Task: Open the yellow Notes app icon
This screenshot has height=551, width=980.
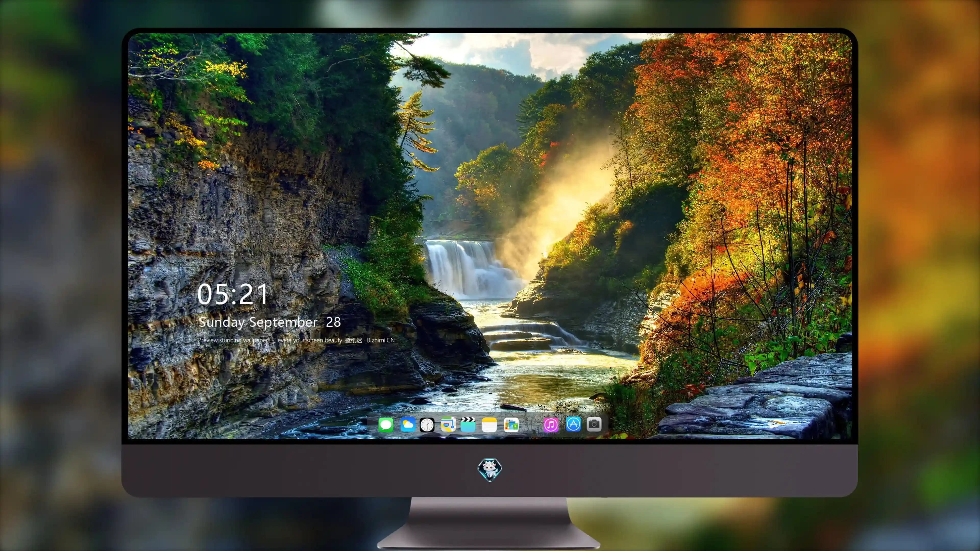Action: coord(489,424)
